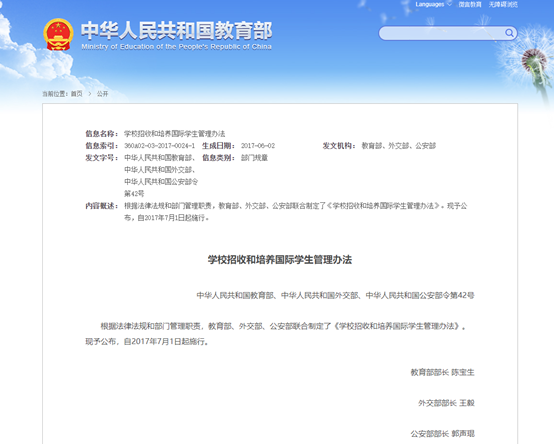554x444 pixels.
Task: Click the 内容概述 label
Action: (101, 206)
